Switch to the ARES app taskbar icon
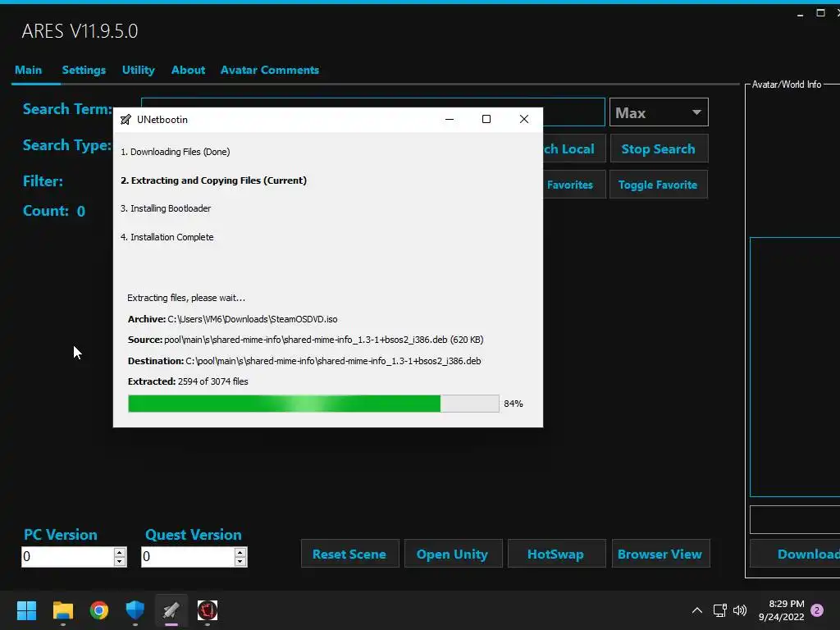The width and height of the screenshot is (840, 630). point(208,609)
